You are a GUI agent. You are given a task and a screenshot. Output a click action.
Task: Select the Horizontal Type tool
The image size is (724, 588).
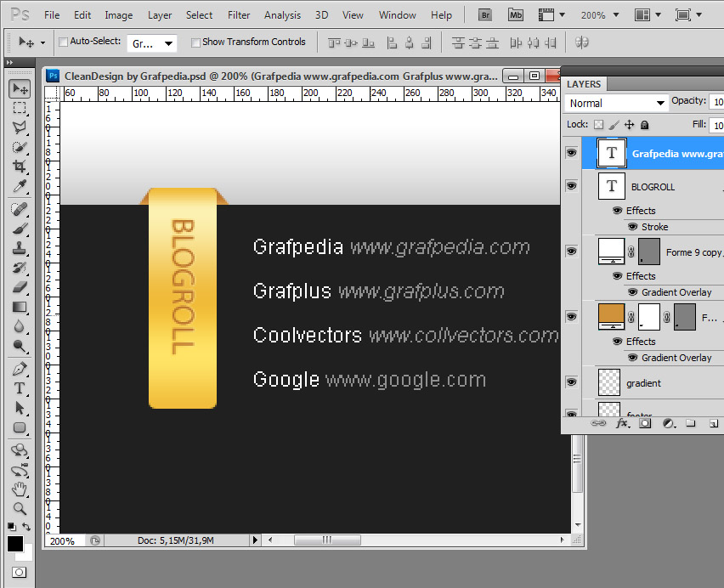20,388
